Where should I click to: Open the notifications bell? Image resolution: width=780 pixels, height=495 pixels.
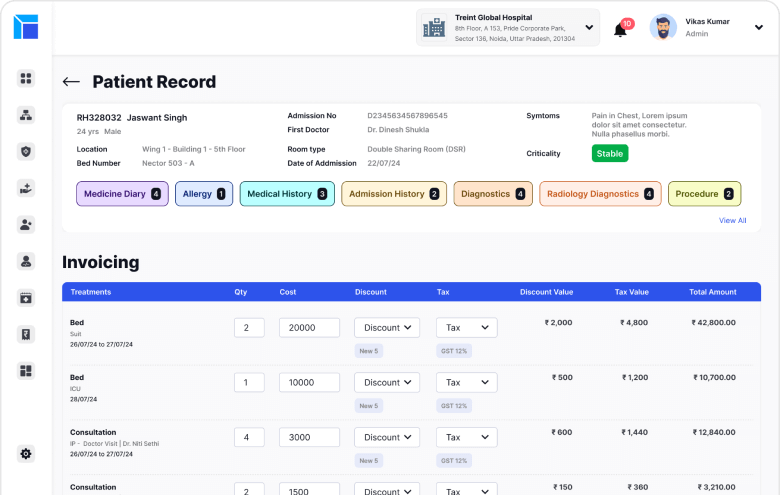[620, 29]
